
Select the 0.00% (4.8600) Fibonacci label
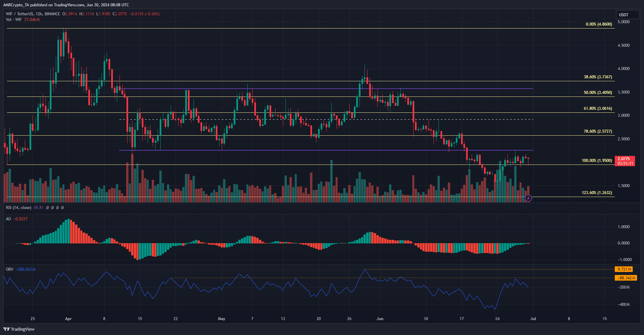point(599,24)
